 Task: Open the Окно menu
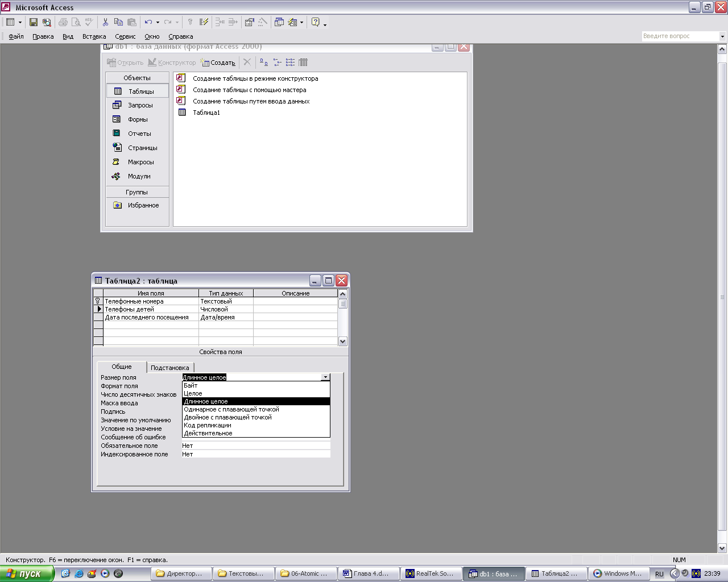[x=152, y=36]
